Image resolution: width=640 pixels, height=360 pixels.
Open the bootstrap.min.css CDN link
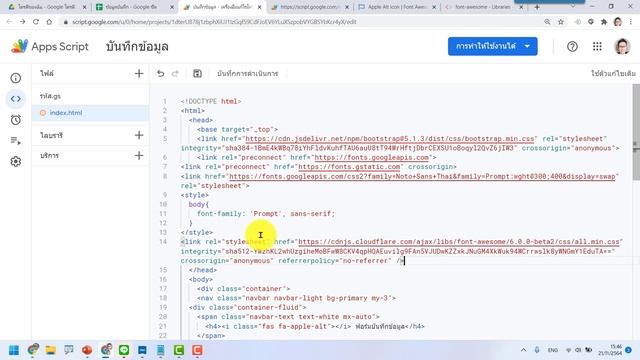click(390, 139)
